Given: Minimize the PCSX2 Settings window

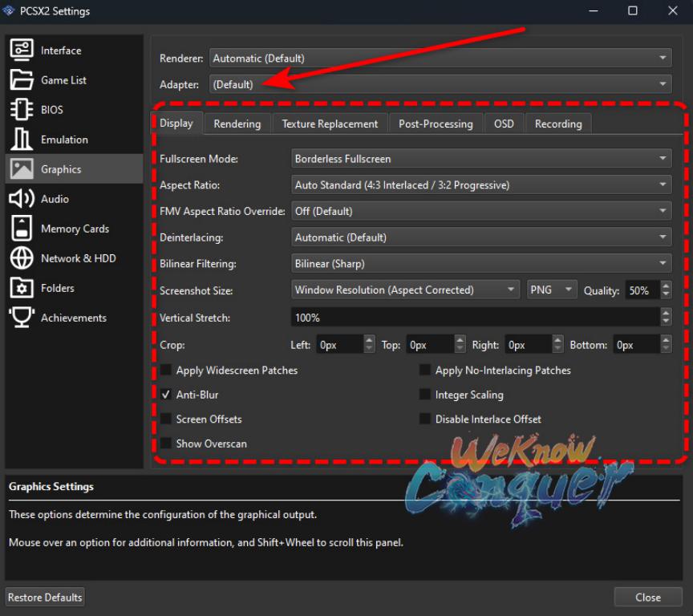Looking at the screenshot, I should tap(594, 10).
